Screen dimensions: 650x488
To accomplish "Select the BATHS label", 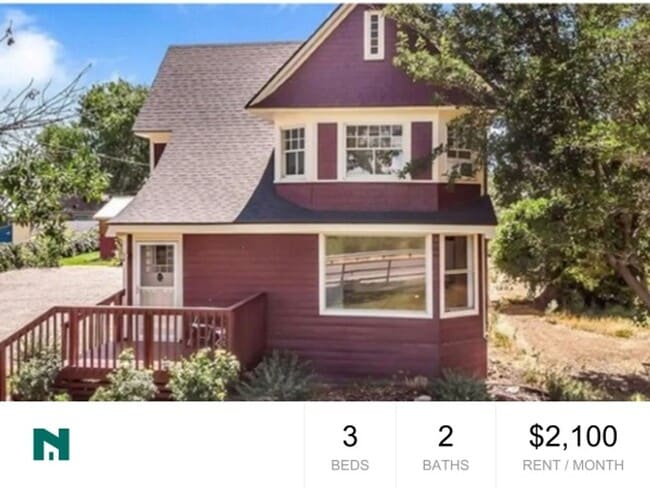I will click(x=446, y=465).
